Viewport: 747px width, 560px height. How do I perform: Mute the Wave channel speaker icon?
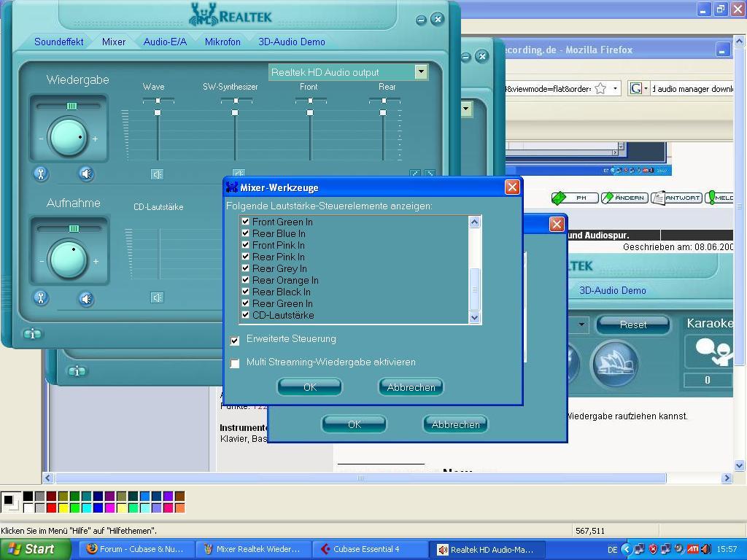click(158, 174)
